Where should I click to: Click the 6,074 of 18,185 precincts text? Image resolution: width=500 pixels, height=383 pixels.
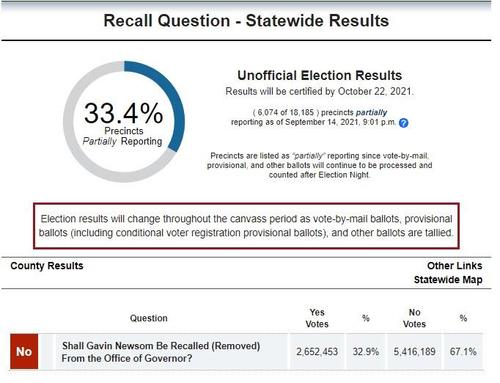[x=286, y=112]
